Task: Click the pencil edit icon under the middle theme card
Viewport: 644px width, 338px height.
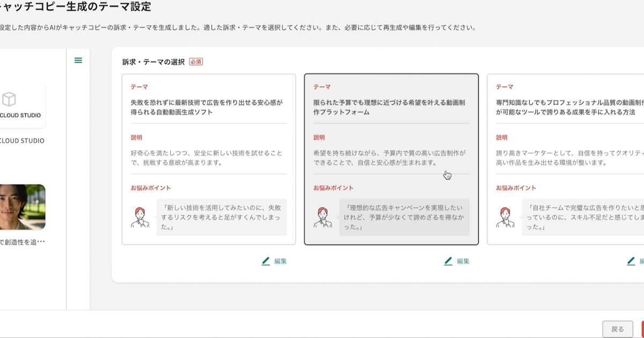Action: click(448, 261)
